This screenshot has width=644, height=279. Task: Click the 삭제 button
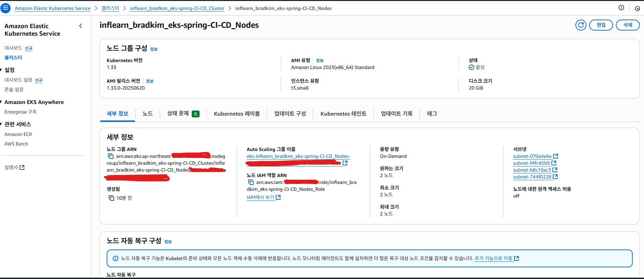click(x=628, y=25)
